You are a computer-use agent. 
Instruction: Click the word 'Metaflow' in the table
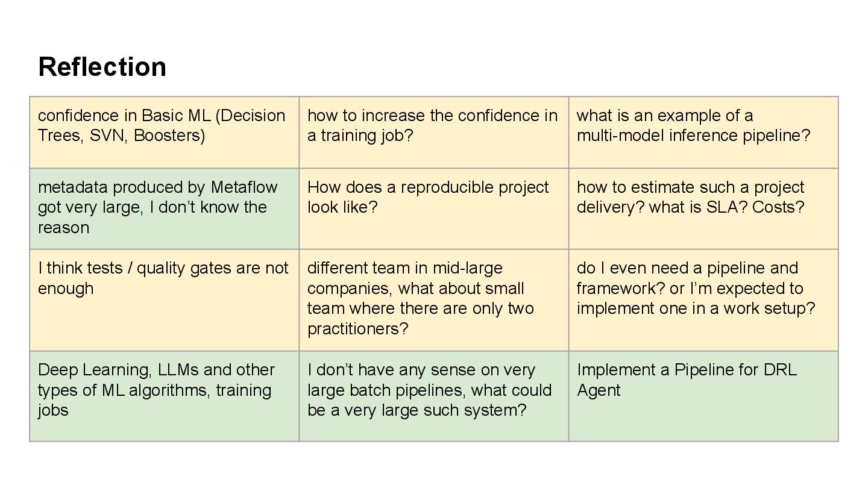click(x=244, y=187)
